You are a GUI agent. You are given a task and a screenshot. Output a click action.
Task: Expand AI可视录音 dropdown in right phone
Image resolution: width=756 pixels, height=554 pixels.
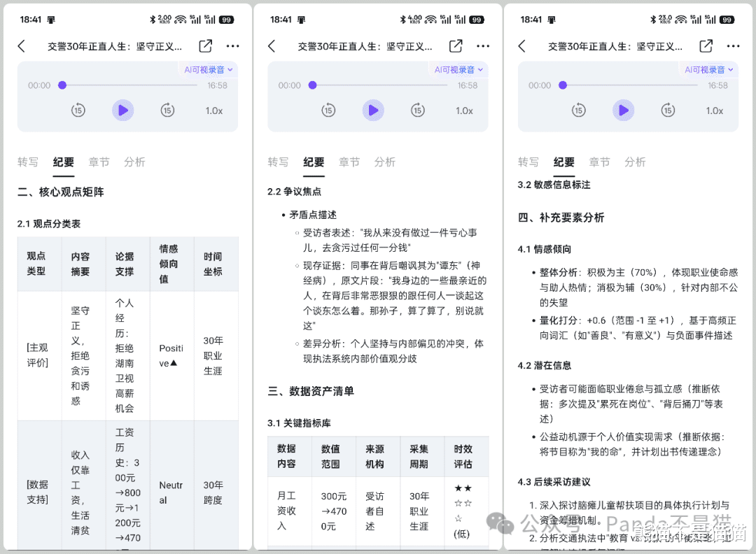(x=708, y=70)
